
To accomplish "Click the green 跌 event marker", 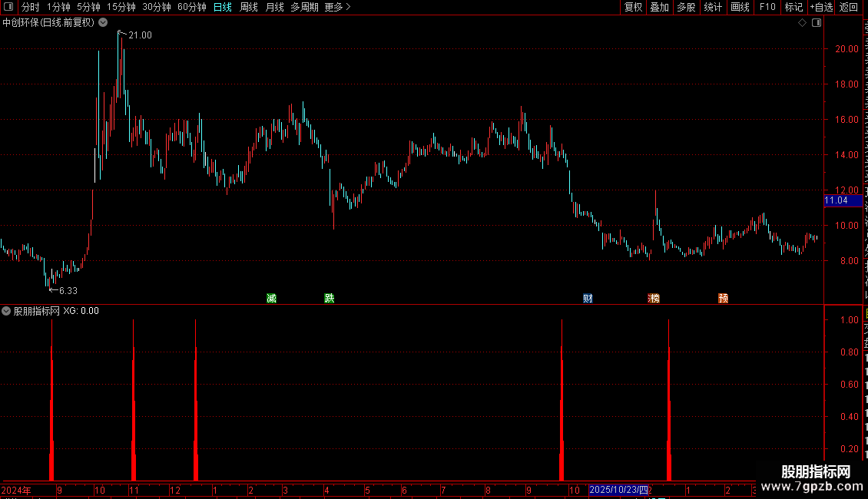I will (330, 298).
